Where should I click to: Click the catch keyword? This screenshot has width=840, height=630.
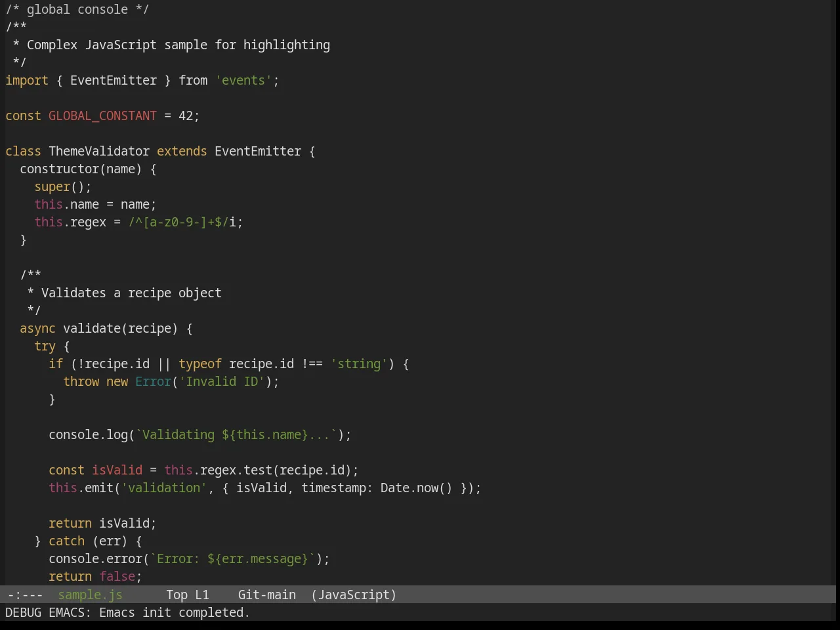coord(66,541)
